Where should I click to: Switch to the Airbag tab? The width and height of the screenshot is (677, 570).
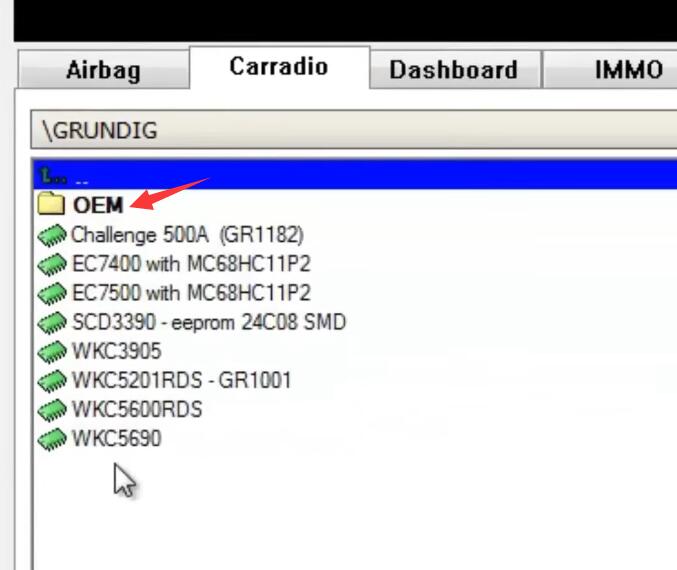pos(104,70)
